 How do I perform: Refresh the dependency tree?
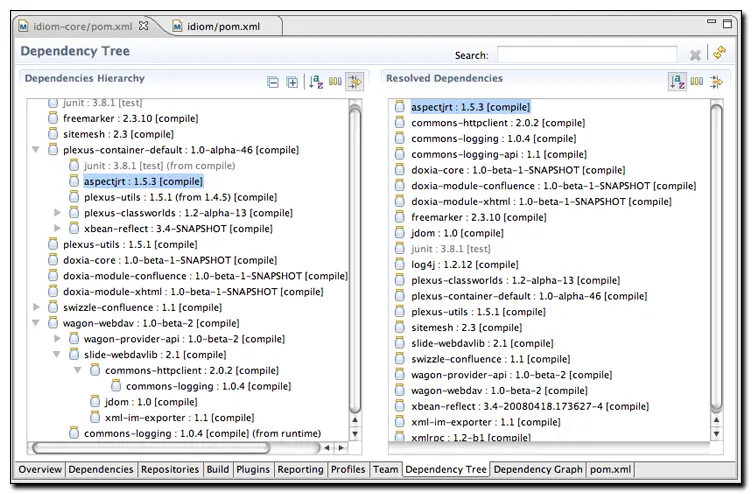point(719,52)
